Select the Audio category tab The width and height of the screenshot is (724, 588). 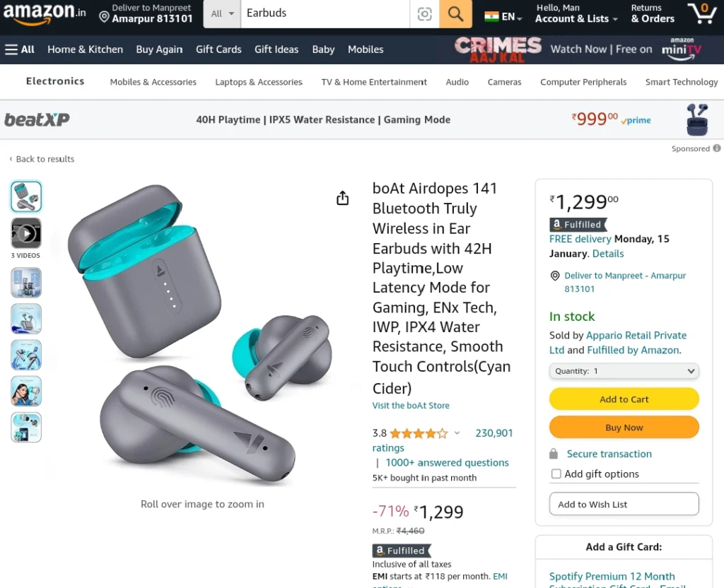click(457, 82)
